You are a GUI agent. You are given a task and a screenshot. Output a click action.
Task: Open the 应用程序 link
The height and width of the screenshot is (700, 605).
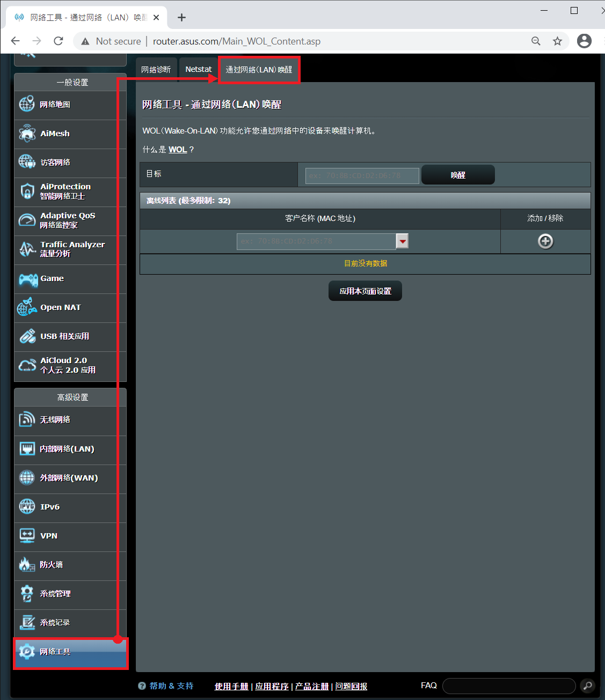[x=272, y=686]
